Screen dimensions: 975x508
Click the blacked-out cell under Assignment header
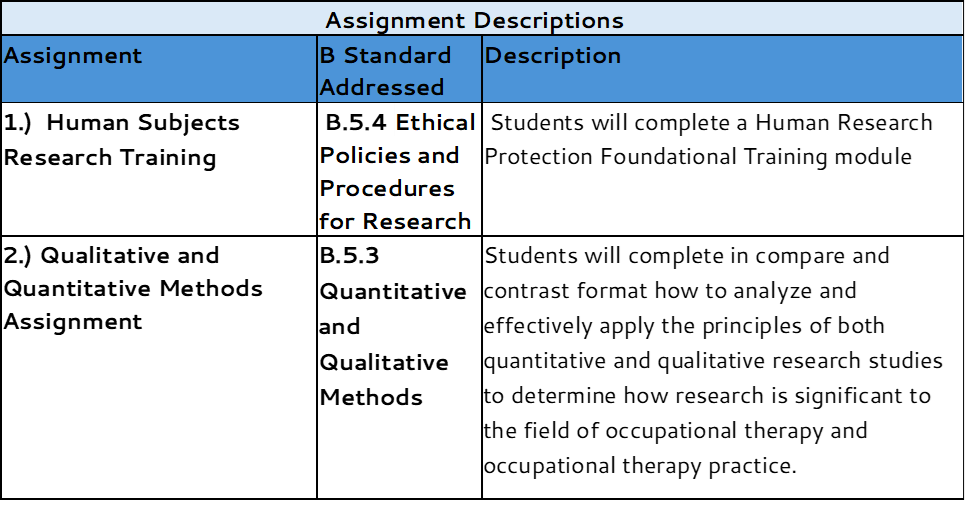(x=158, y=300)
